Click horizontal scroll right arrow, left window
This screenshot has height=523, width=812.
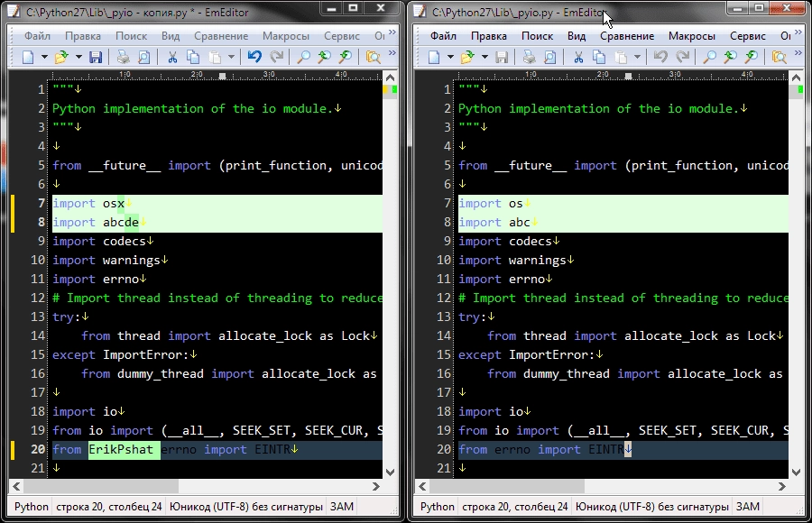click(x=376, y=486)
